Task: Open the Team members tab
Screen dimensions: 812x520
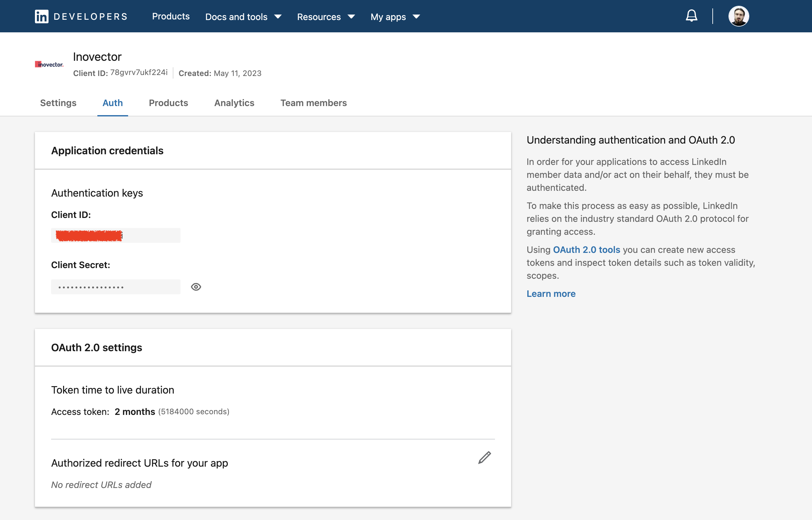Action: (313, 103)
